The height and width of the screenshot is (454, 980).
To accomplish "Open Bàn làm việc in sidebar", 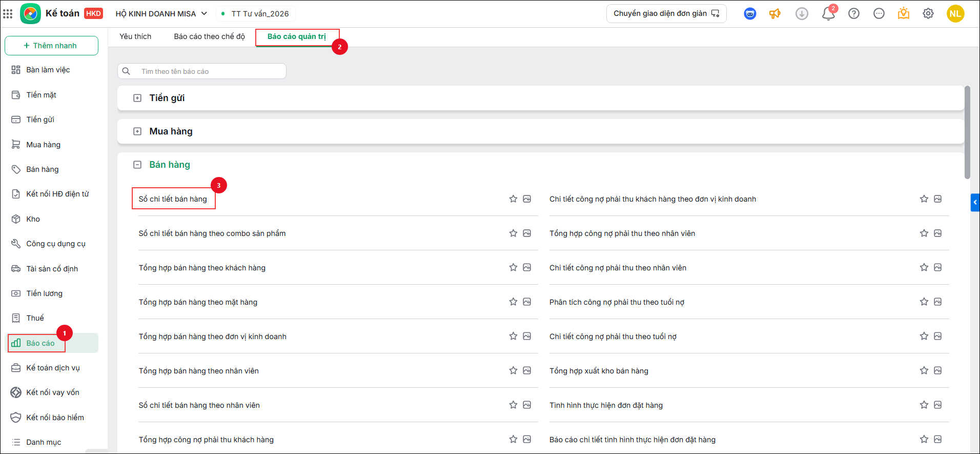I will tap(51, 70).
